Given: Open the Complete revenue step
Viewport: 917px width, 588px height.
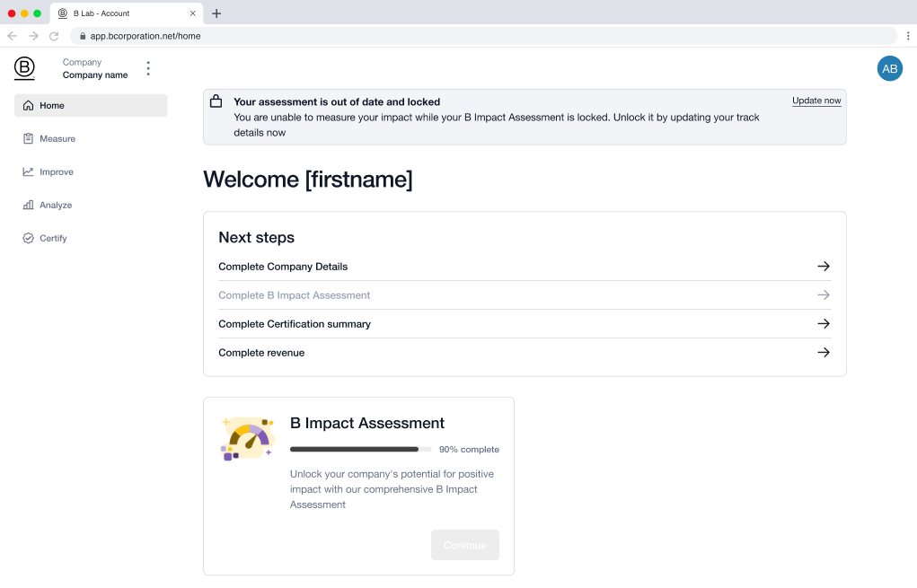Looking at the screenshot, I should pos(525,353).
